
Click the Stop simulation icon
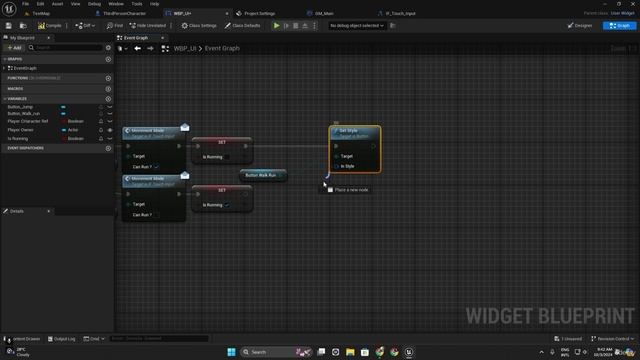[296, 25]
